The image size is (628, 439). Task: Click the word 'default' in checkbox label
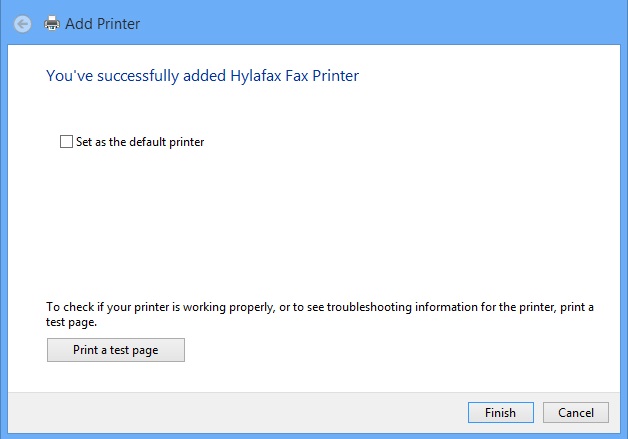[x=147, y=142]
